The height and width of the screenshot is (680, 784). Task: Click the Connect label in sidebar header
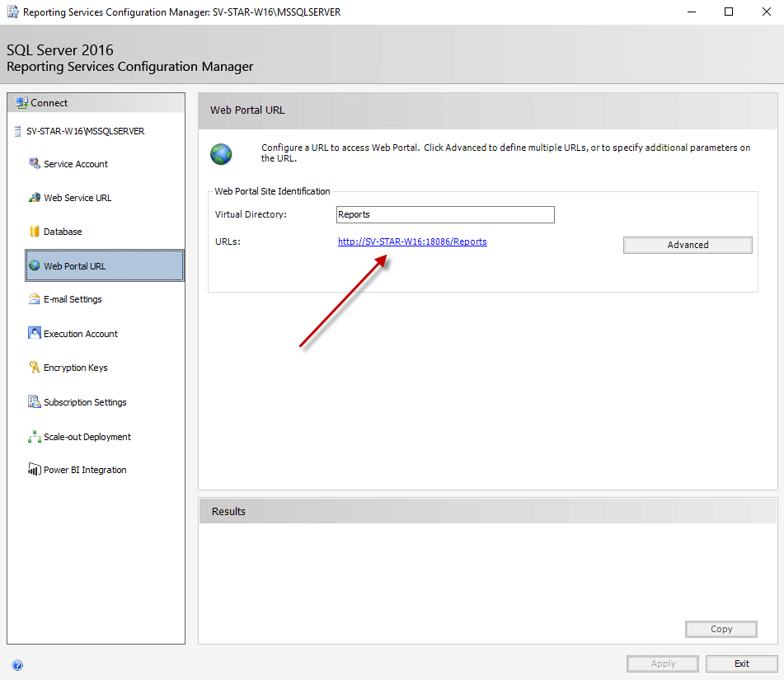[49, 103]
